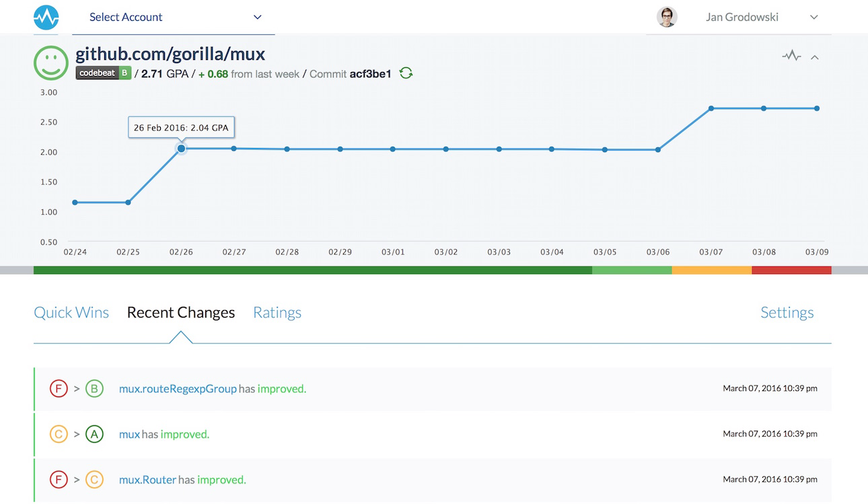Click commit hash acf3be1
This screenshot has width=868, height=504.
[x=370, y=74]
